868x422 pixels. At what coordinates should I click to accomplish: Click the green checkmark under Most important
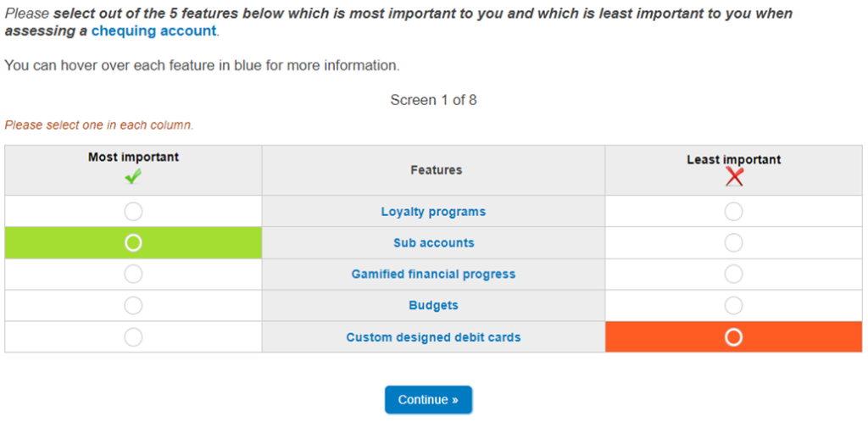coord(133,176)
